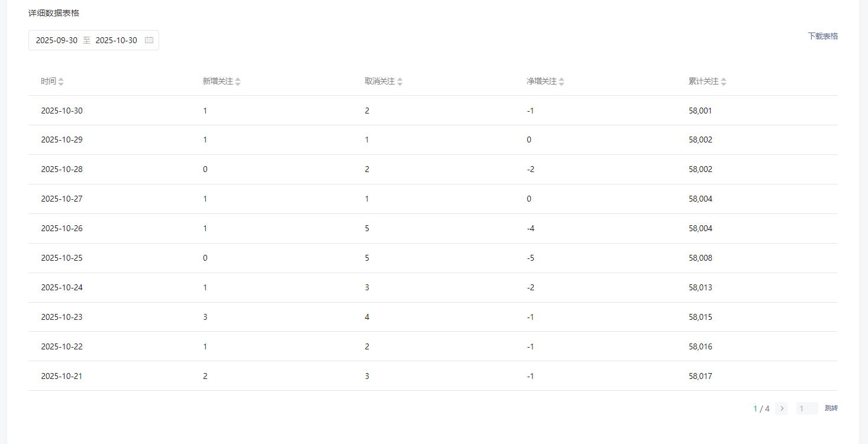
Task: Click the calendar icon in date range picker
Action: pyautogui.click(x=149, y=40)
